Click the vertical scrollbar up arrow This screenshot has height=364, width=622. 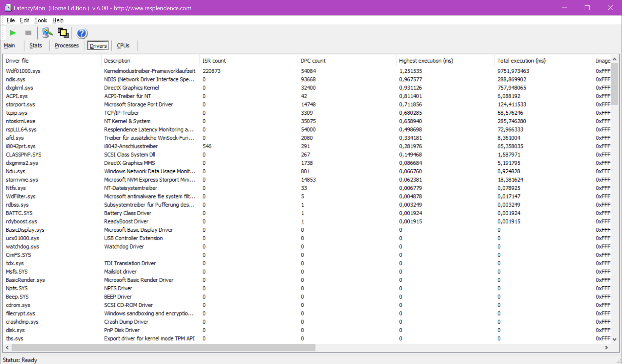[615, 59]
